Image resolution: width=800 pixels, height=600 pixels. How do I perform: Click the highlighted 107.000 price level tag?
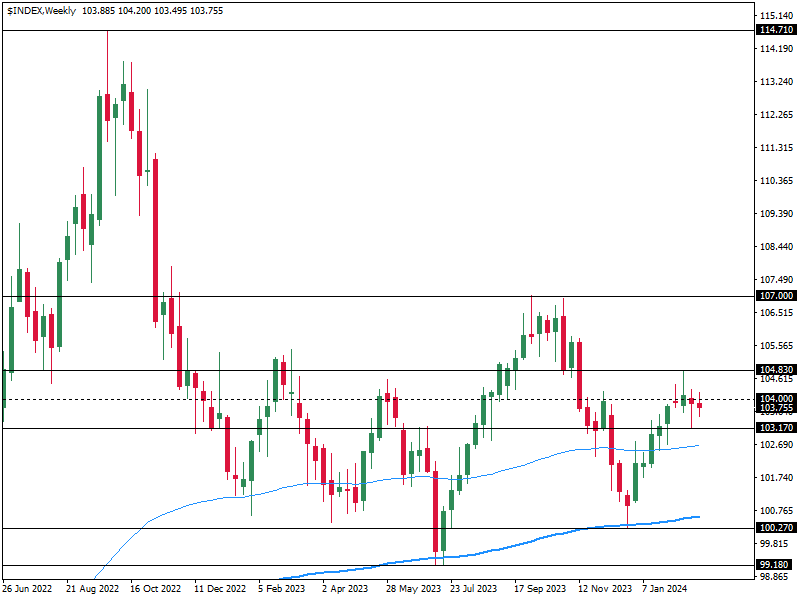[777, 296]
